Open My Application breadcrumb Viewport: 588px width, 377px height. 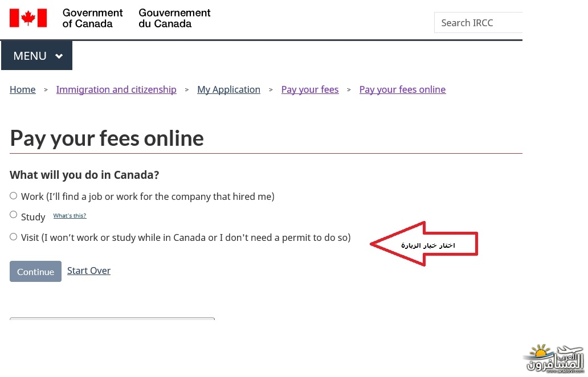coord(228,89)
